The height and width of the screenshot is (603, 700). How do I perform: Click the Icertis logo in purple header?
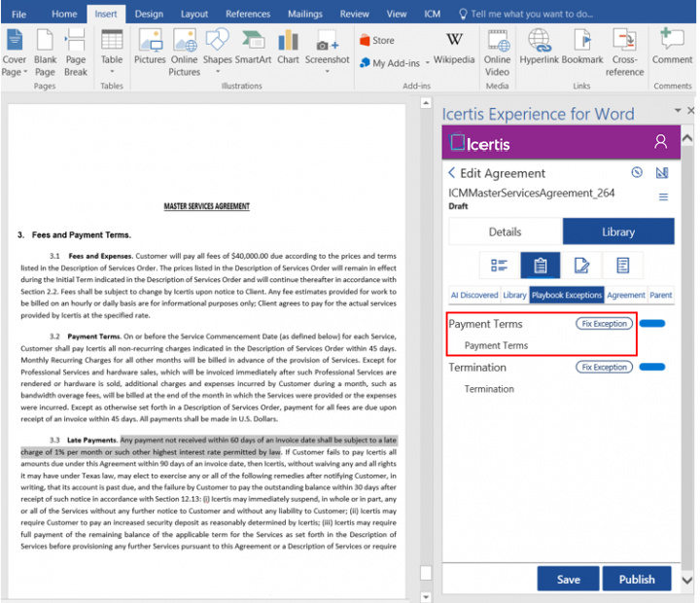479,143
